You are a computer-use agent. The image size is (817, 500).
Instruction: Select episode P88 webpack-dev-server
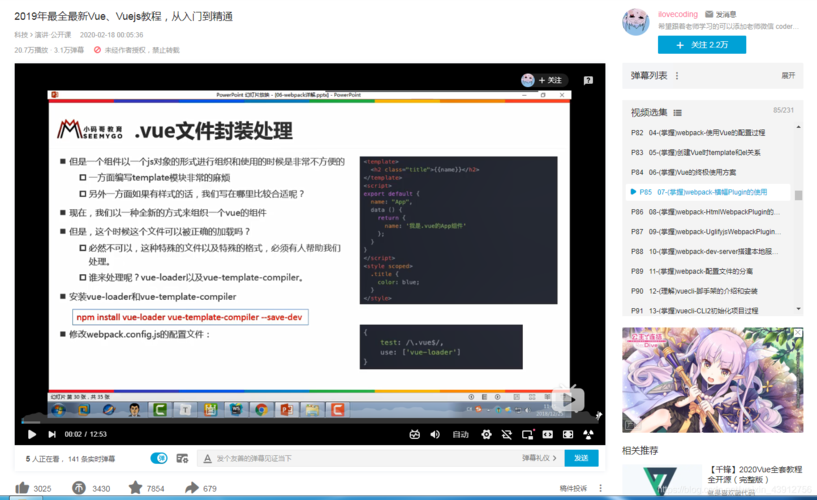[x=708, y=252]
